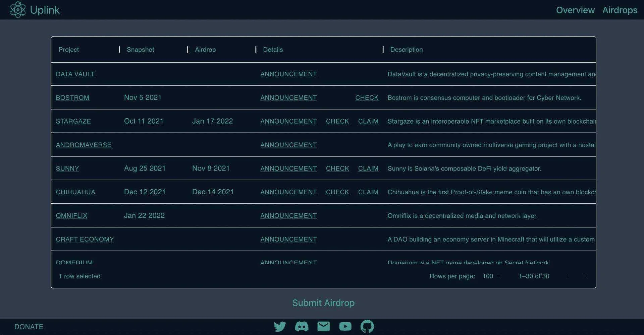The height and width of the screenshot is (335, 644).
Task: Click the DONATE link
Action: pos(29,327)
